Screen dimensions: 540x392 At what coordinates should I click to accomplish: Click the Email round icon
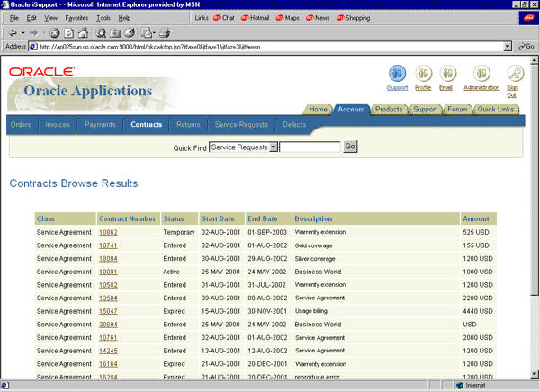447,74
